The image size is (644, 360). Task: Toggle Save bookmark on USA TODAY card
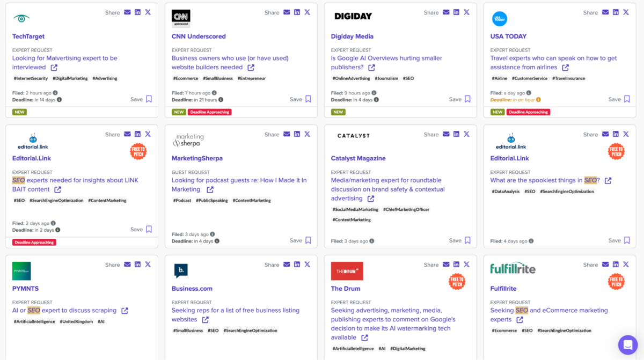(x=627, y=99)
